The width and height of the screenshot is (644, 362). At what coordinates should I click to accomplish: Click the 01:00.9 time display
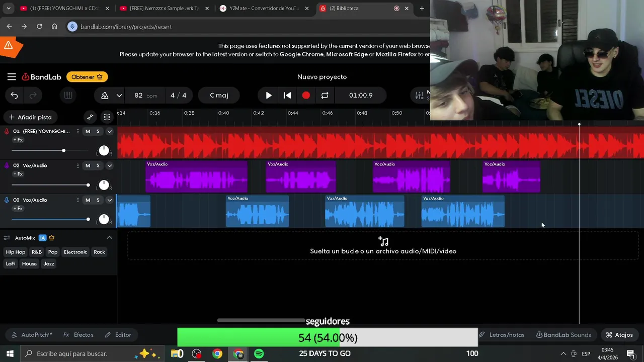pos(361,96)
